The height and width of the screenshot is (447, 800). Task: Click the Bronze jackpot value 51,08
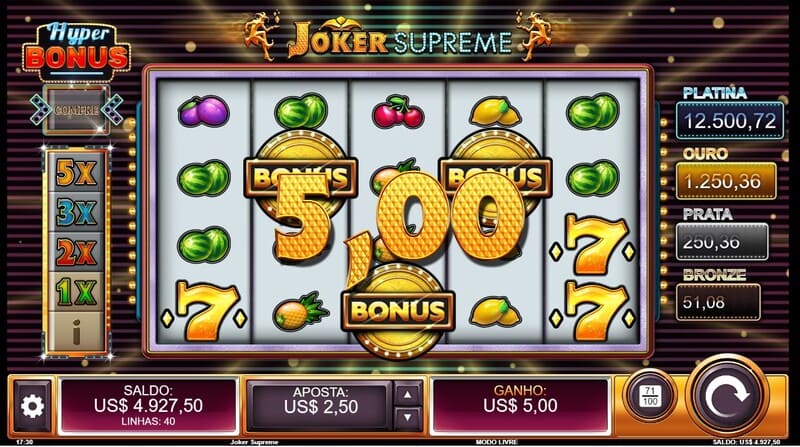718,302
